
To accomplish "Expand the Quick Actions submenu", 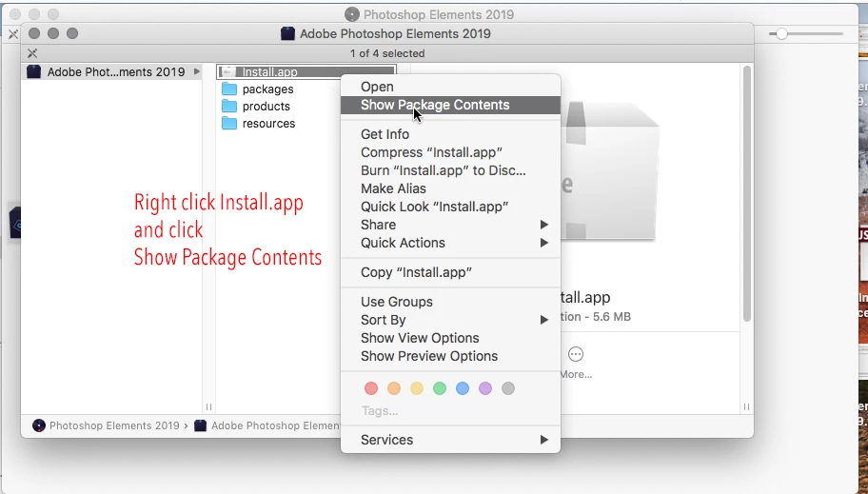I will click(450, 243).
